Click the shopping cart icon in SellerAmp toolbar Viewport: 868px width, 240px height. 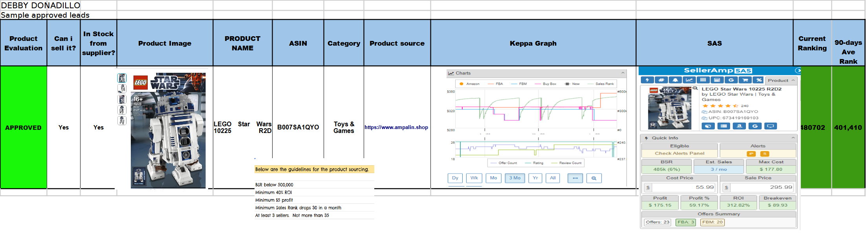coord(745,80)
